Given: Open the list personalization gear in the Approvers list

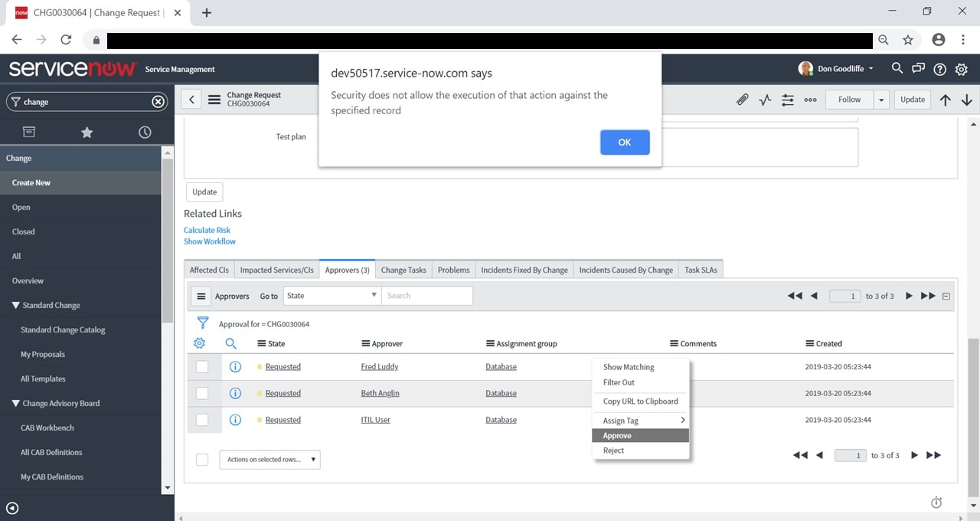Looking at the screenshot, I should click(199, 343).
